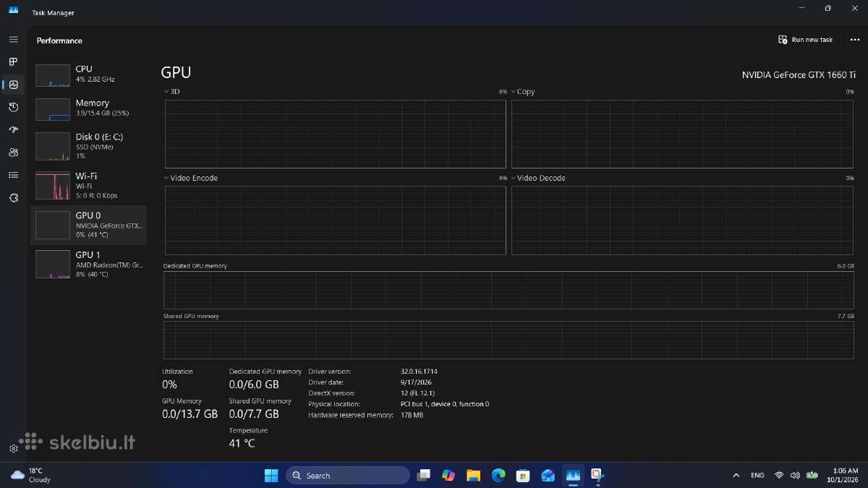Image resolution: width=868 pixels, height=488 pixels.
Task: Click the Utilization 0% value
Action: pos(169,385)
